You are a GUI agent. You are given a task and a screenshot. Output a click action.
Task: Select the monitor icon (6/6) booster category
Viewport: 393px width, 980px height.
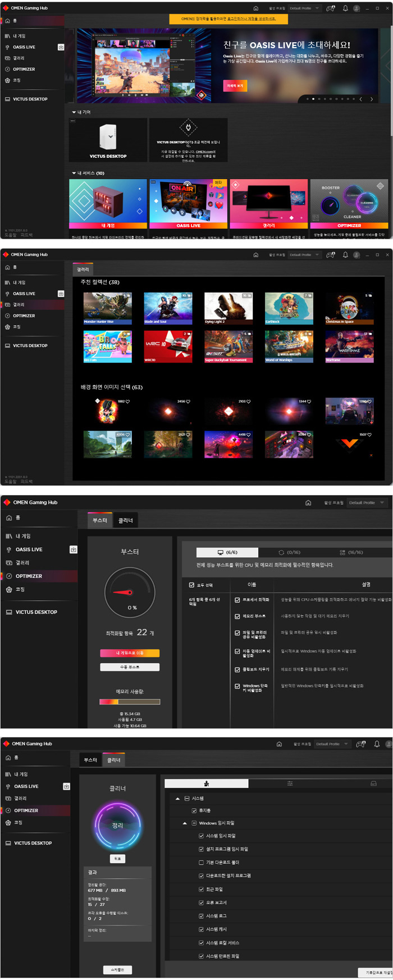tap(227, 552)
